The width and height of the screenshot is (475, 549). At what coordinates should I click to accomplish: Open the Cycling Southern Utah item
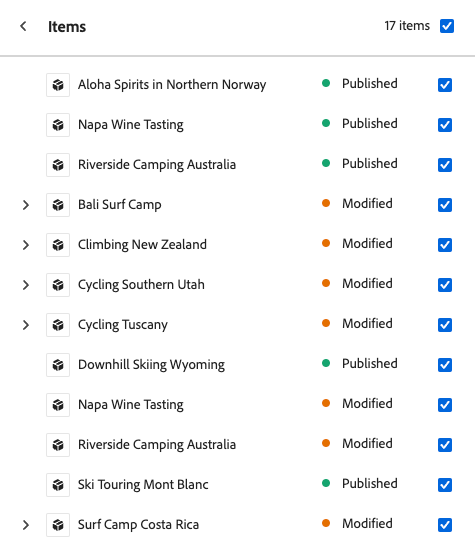(141, 285)
